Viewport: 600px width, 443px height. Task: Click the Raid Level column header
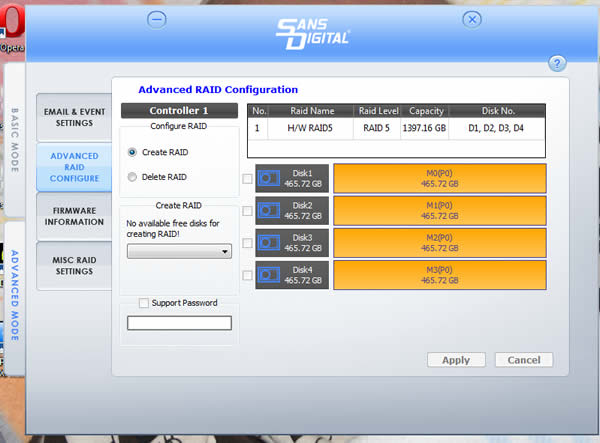[x=378, y=111]
